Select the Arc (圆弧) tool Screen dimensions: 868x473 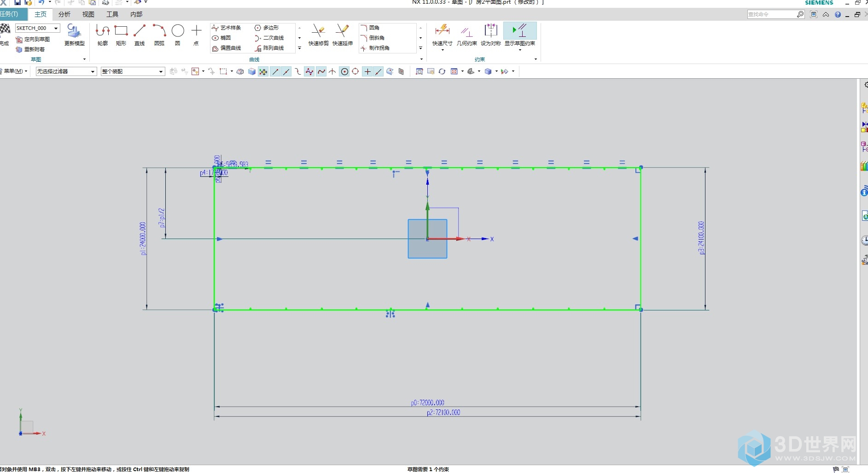159,35
